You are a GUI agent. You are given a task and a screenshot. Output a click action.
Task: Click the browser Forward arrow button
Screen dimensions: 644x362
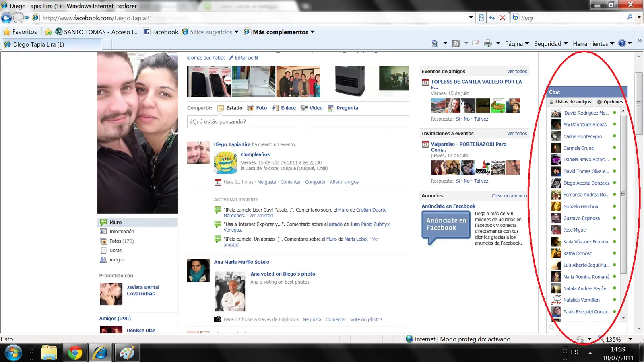(x=18, y=18)
